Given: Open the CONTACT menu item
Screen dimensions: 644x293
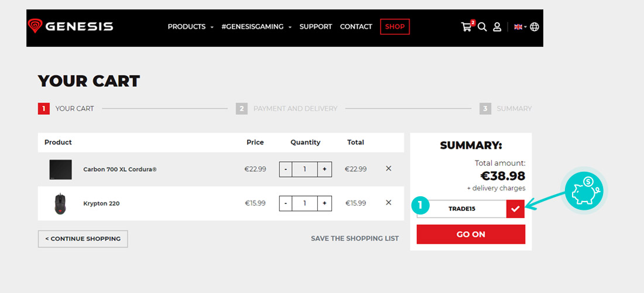Looking at the screenshot, I should [x=356, y=27].
